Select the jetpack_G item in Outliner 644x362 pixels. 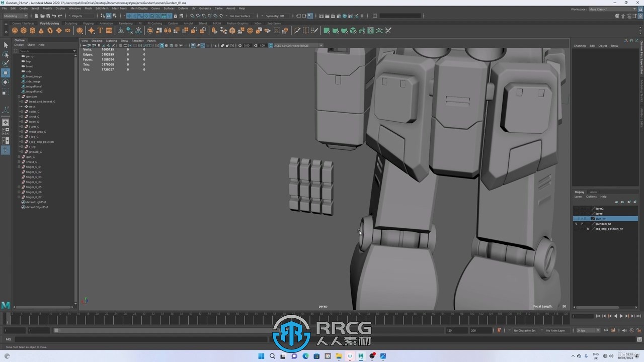(x=35, y=152)
